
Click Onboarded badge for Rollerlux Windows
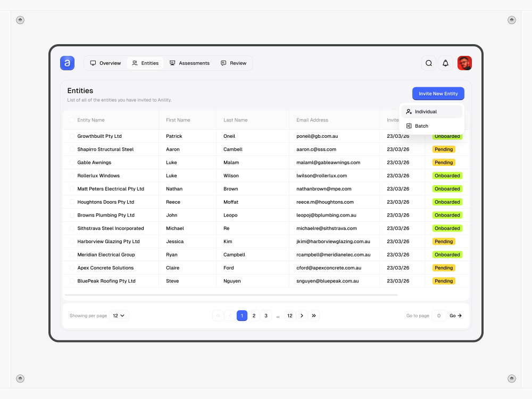pos(447,176)
